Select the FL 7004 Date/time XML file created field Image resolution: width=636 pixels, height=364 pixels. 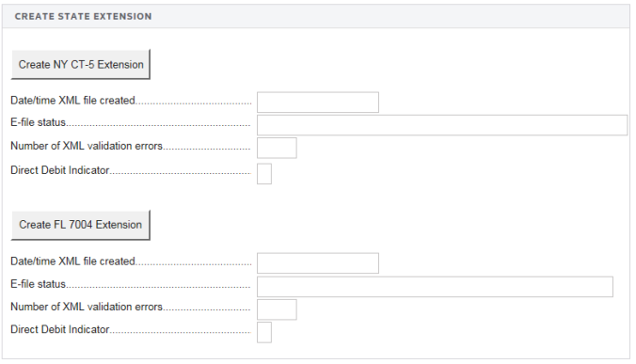coord(318,263)
